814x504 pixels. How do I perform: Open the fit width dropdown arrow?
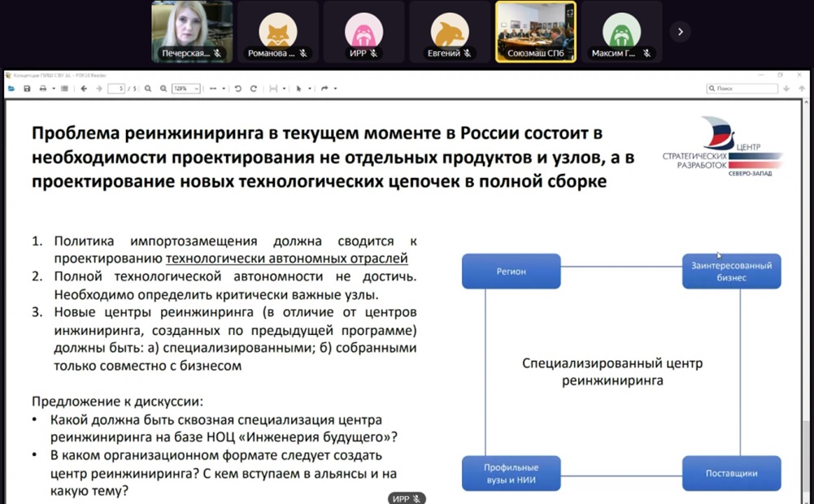223,89
